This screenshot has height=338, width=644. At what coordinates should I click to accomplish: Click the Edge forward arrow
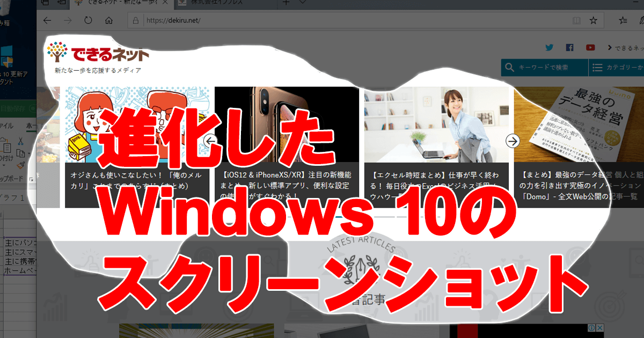(68, 20)
